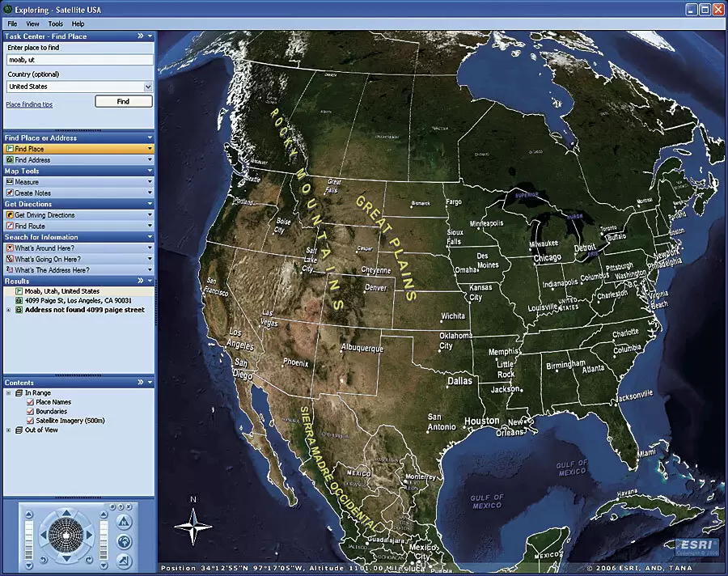Rotate the view counterclockwise

(43, 559)
